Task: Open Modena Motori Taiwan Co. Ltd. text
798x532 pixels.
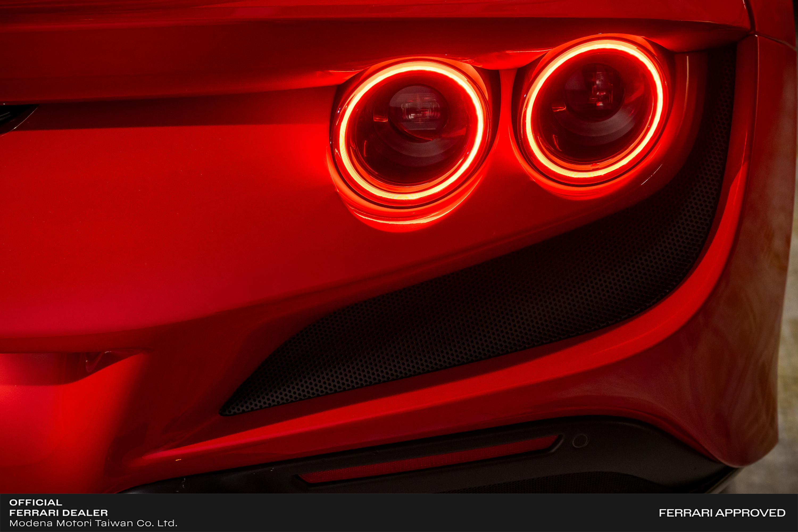Action: (x=93, y=523)
